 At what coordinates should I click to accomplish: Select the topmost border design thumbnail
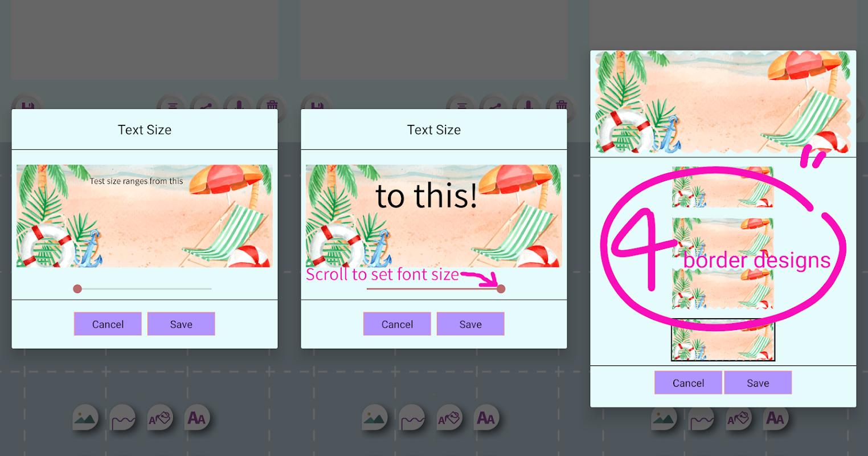(x=723, y=187)
